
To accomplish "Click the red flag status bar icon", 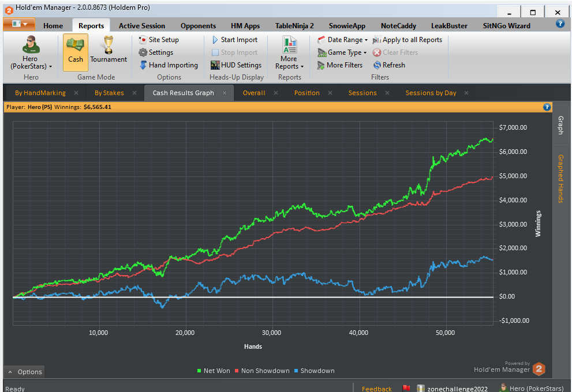I will [x=406, y=389].
